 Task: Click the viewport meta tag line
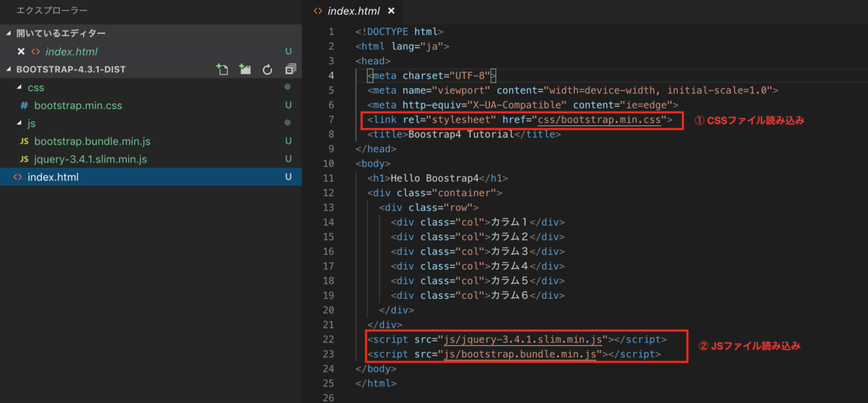click(x=572, y=90)
